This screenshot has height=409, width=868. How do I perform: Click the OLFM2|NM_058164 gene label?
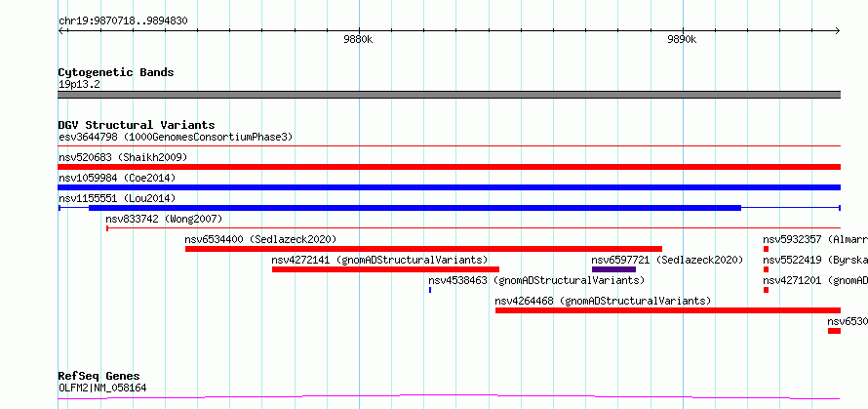coord(102,388)
